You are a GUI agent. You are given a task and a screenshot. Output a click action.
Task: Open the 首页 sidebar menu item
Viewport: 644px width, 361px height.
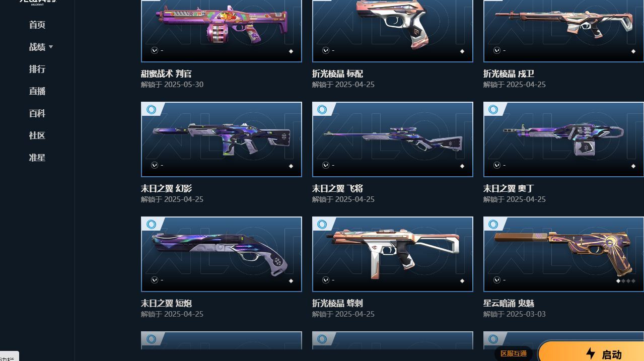pos(37,25)
